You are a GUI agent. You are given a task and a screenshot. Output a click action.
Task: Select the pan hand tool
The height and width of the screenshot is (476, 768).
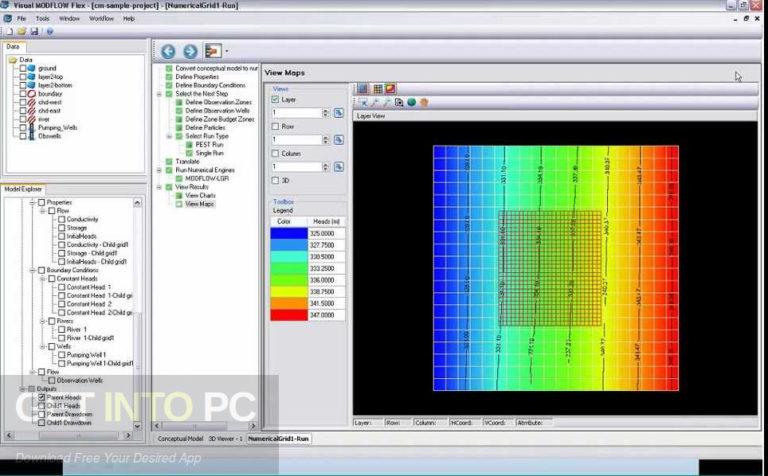424,102
